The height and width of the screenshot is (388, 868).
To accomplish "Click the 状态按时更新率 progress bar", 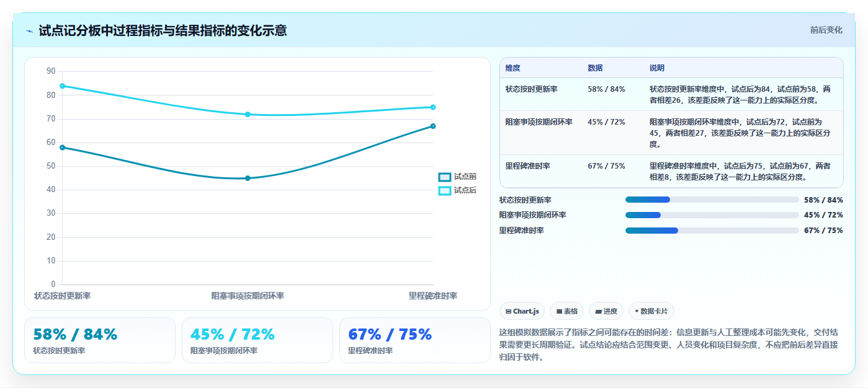I will point(712,200).
